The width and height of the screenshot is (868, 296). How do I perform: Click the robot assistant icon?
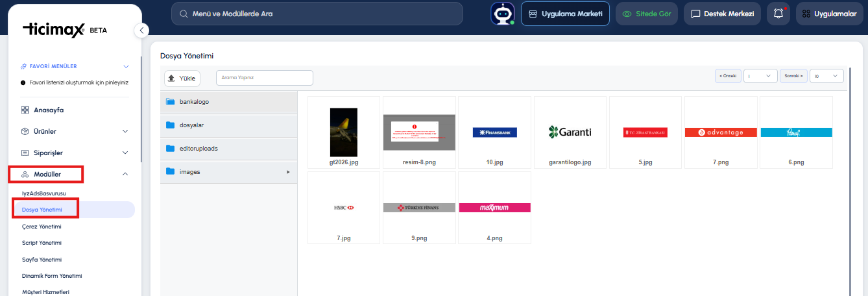click(x=502, y=14)
